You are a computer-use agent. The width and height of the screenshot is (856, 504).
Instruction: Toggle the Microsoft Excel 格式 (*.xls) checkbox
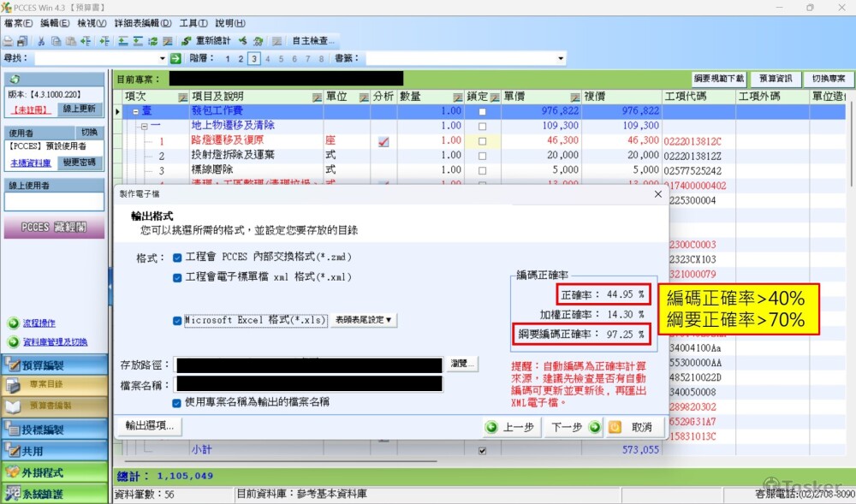(177, 320)
